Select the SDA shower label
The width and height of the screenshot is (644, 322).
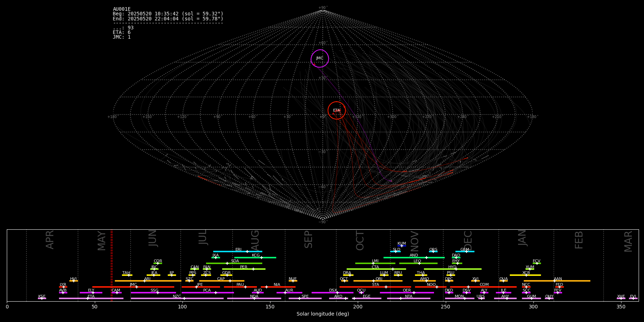(x=235, y=261)
